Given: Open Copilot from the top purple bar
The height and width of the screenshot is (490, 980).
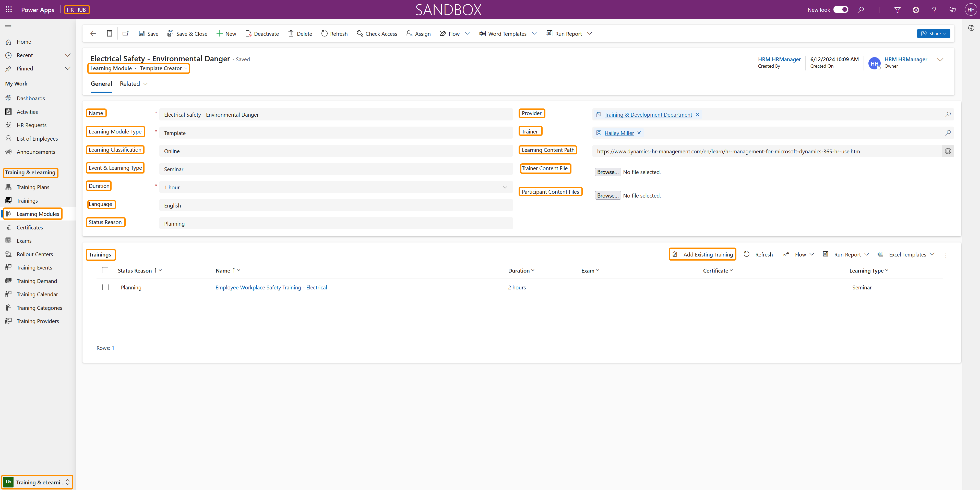Looking at the screenshot, I should tap(953, 9).
